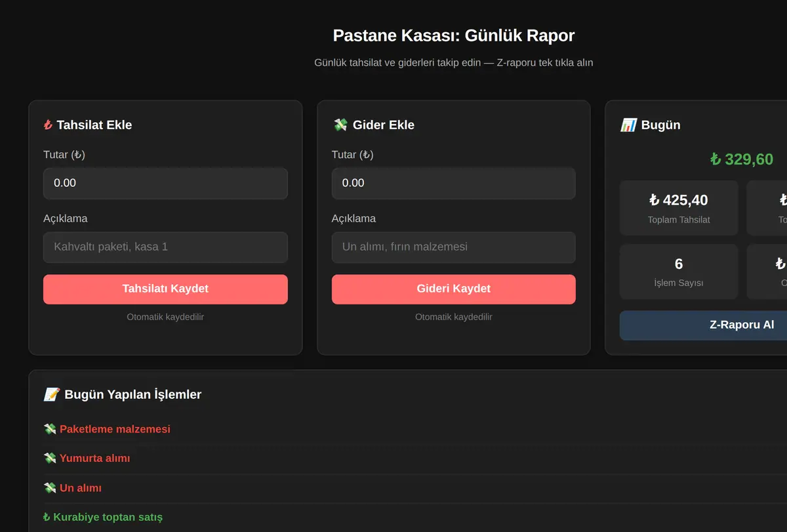Save the collection with Tahsilatı Kaydet
This screenshot has height=532, width=787.
coord(165,289)
